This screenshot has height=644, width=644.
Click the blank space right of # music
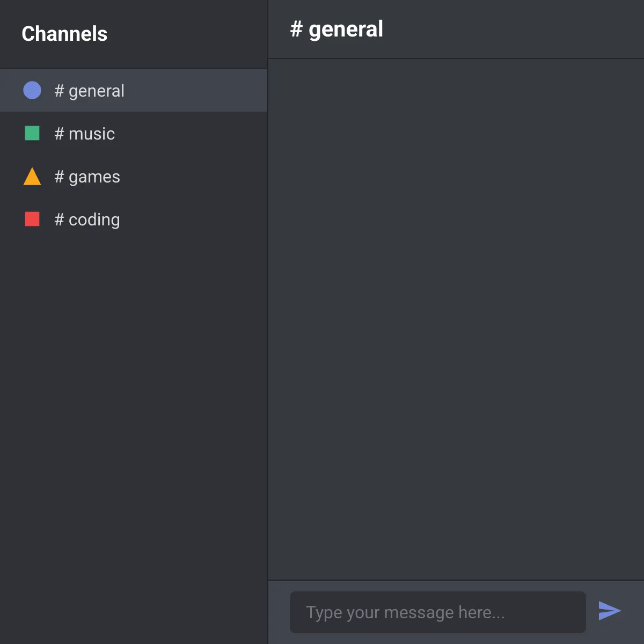click(x=191, y=133)
